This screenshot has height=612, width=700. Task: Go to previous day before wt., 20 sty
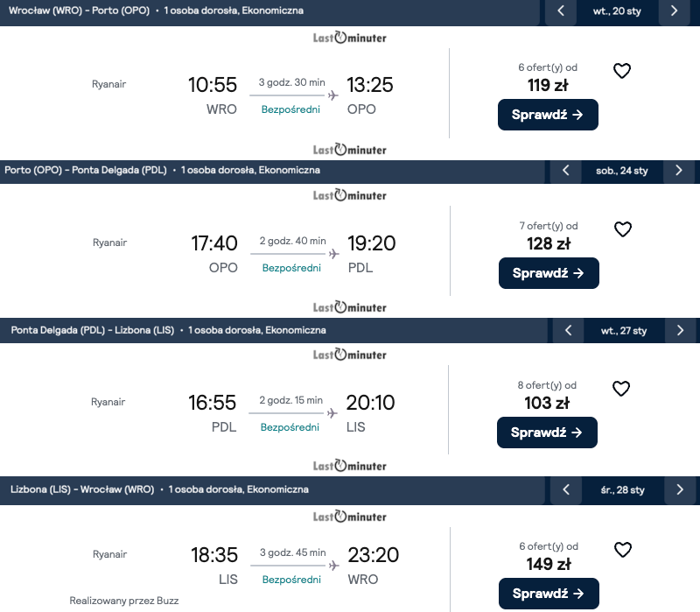point(561,11)
